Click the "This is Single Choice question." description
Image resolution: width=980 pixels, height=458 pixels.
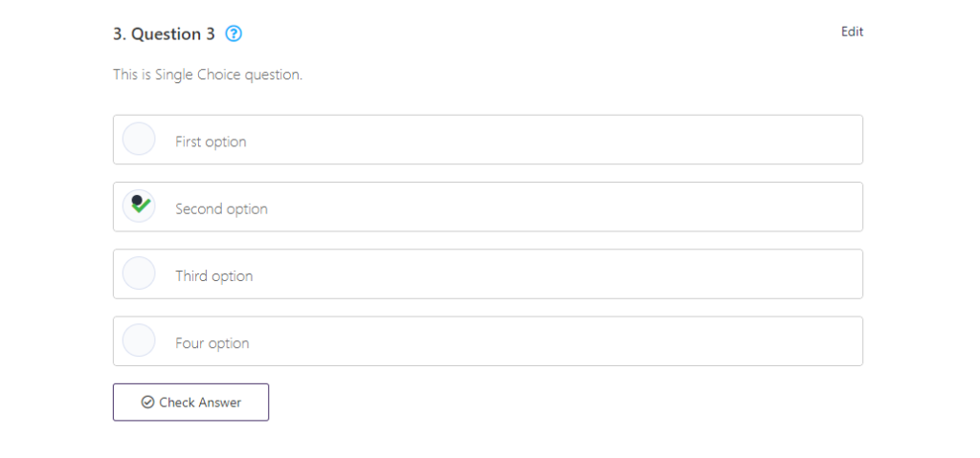[208, 75]
